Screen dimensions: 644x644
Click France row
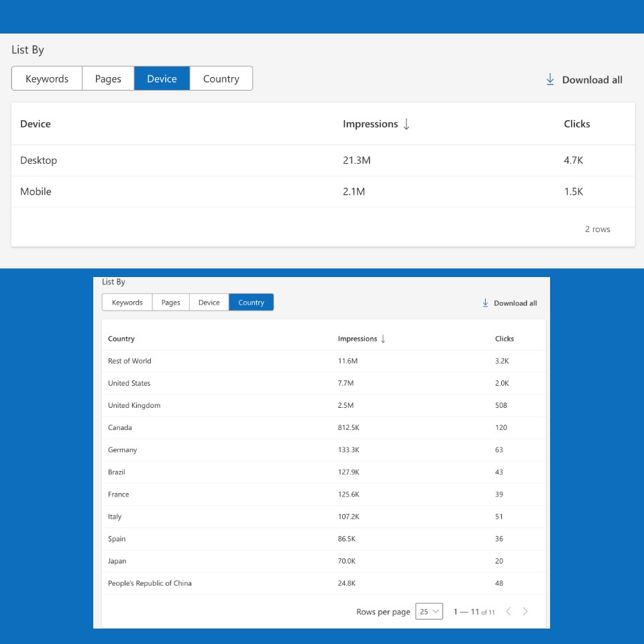323,494
